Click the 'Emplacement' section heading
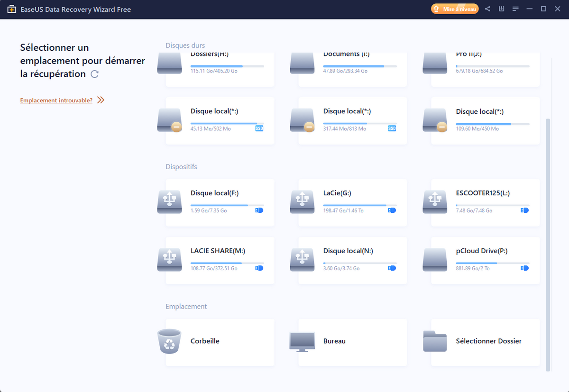The image size is (569, 392). [x=186, y=307]
